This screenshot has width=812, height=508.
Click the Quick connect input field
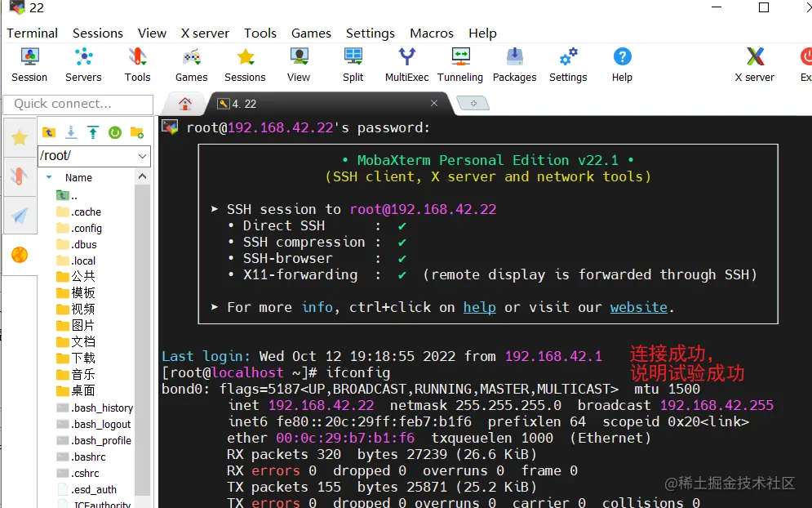pos(78,105)
